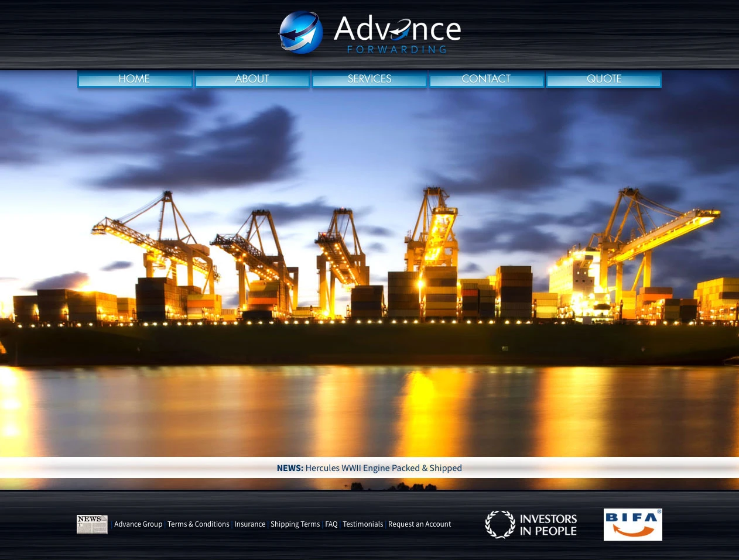The width and height of the screenshot is (739, 560).
Task: Open the FAQ link
Action: [x=331, y=524]
